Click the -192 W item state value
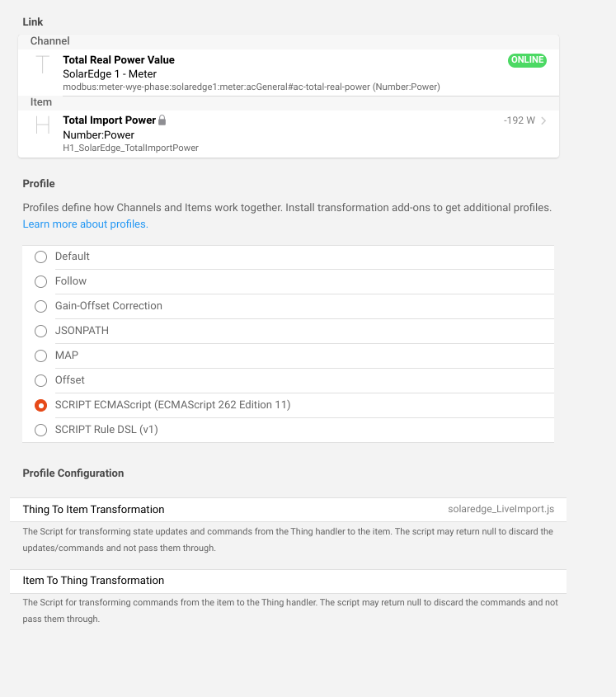This screenshot has height=697, width=616. click(519, 120)
